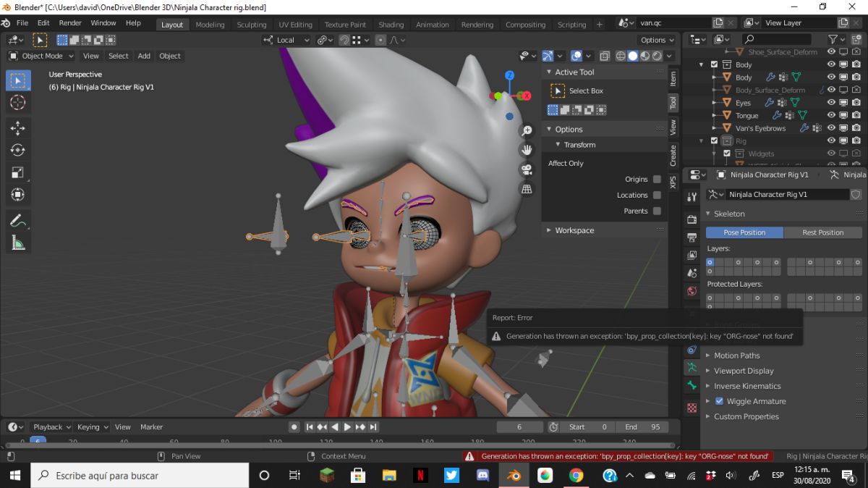Open the Render menu

[70, 23]
